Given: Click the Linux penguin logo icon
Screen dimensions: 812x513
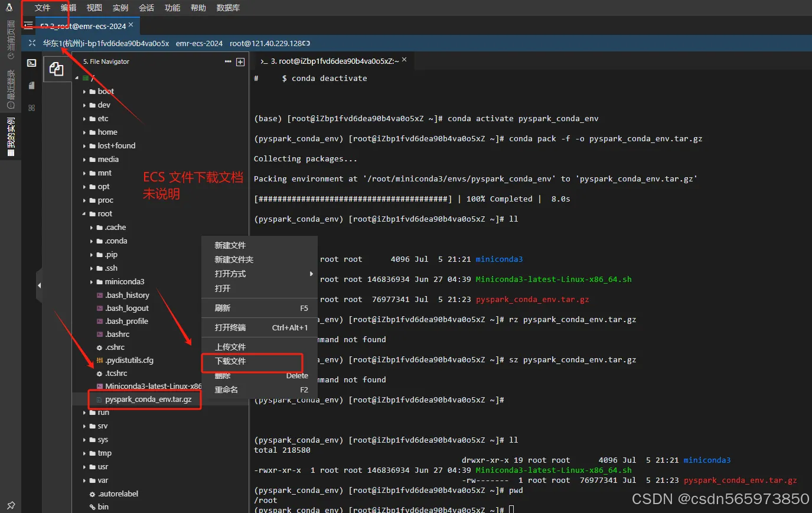Looking at the screenshot, I should (10, 7).
